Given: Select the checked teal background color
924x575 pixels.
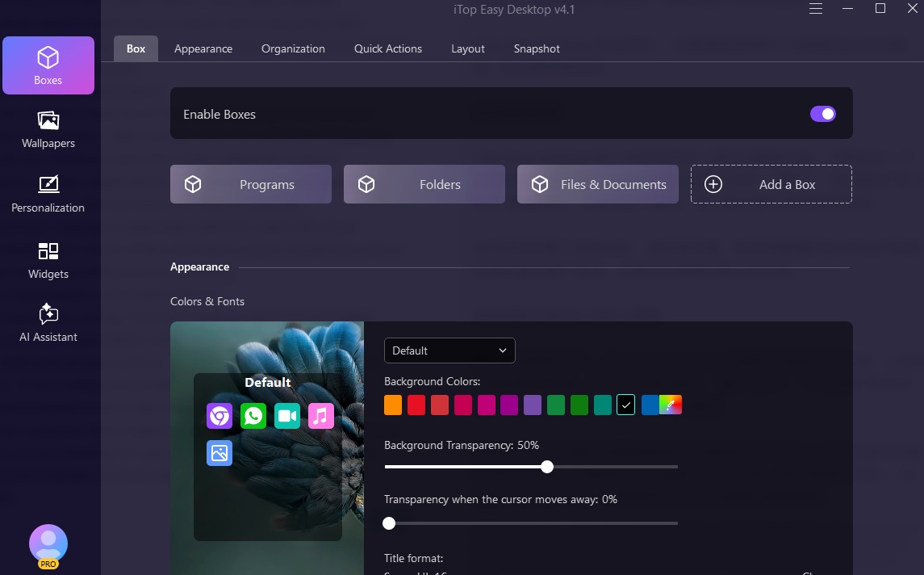Looking at the screenshot, I should (x=625, y=405).
